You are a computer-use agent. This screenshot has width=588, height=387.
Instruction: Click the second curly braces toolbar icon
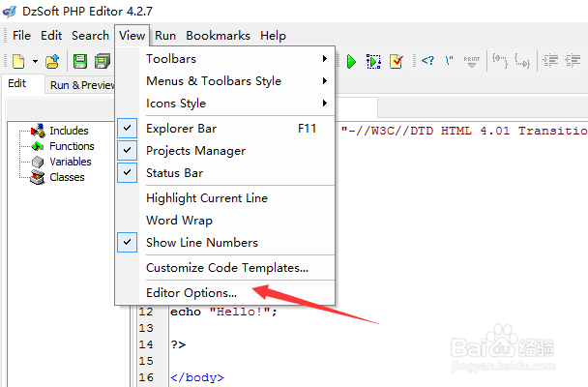pos(522,60)
